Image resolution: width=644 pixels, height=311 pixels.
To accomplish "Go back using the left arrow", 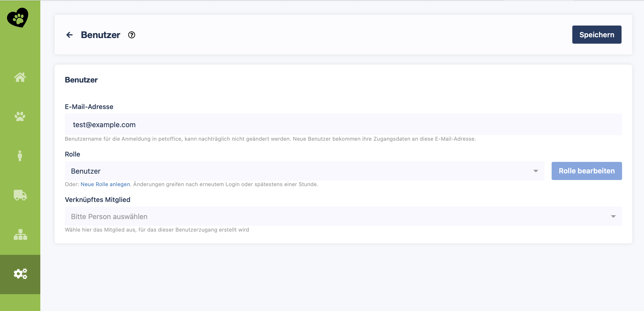I will (69, 35).
